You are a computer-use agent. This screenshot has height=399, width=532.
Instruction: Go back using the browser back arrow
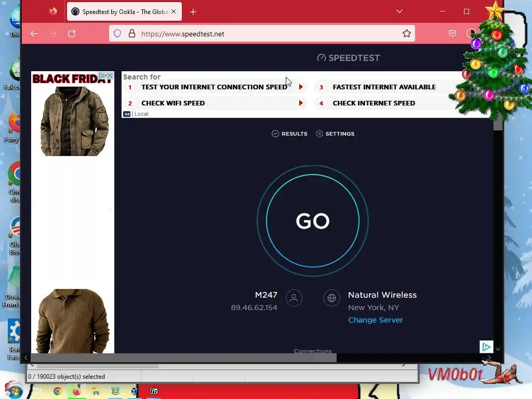pyautogui.click(x=34, y=34)
